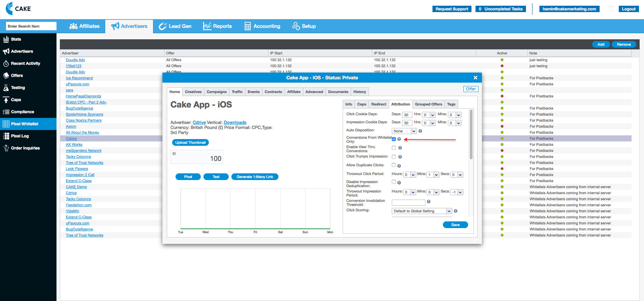The height and width of the screenshot is (301, 644).
Task: Show help for Click Scoring
Action: 456,211
